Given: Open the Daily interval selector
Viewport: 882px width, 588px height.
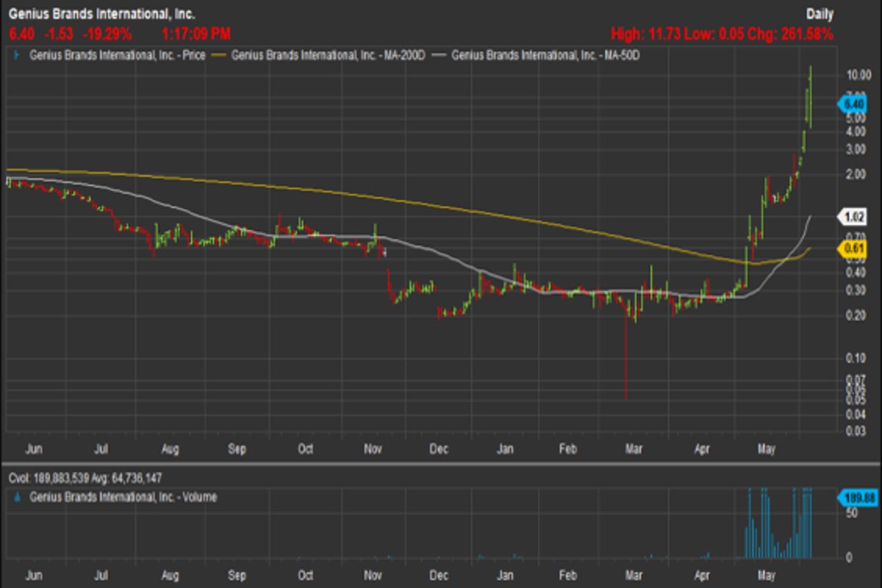Looking at the screenshot, I should [819, 14].
